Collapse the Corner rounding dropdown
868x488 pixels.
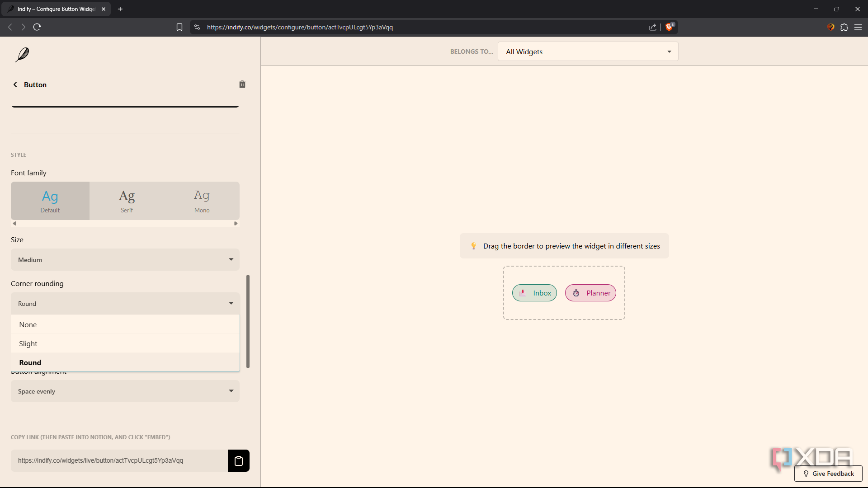click(125, 304)
